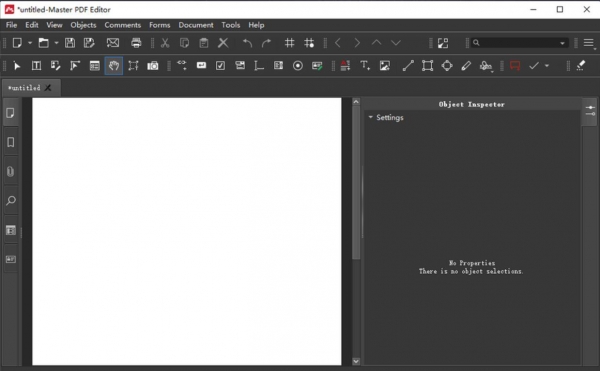Close the untitled document tab
Screen dimensions: 600x371
pyautogui.click(x=48, y=88)
